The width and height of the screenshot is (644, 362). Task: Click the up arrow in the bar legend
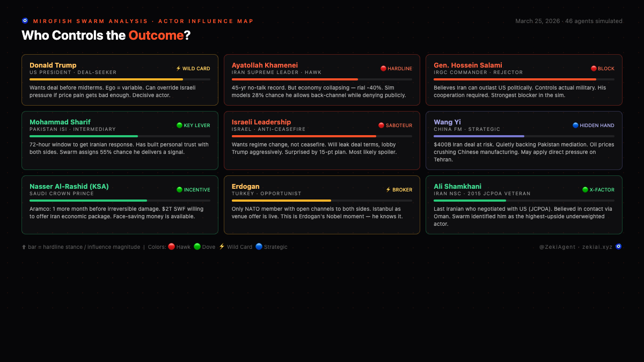pos(24,247)
